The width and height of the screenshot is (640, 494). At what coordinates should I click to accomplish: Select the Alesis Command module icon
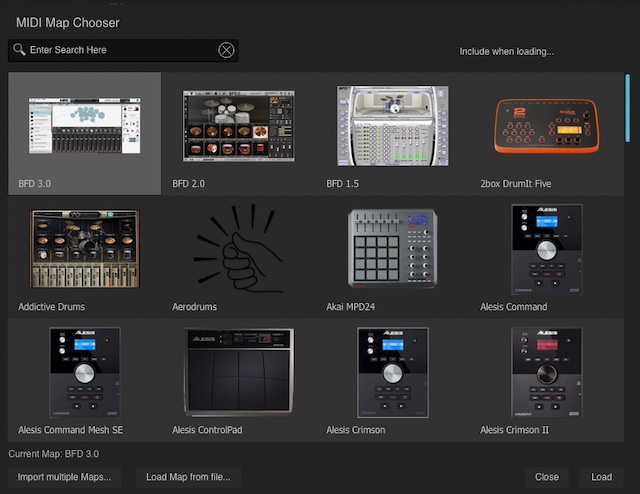coord(546,249)
